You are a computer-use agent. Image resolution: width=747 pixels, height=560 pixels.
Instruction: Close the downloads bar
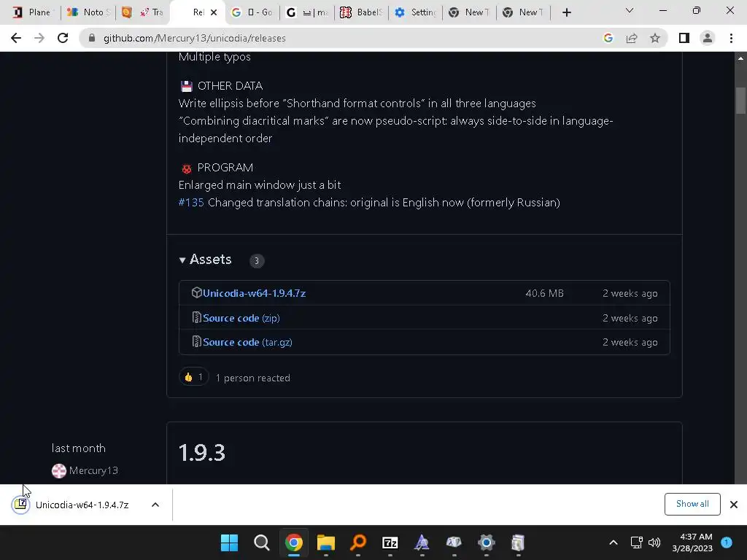[734, 505]
